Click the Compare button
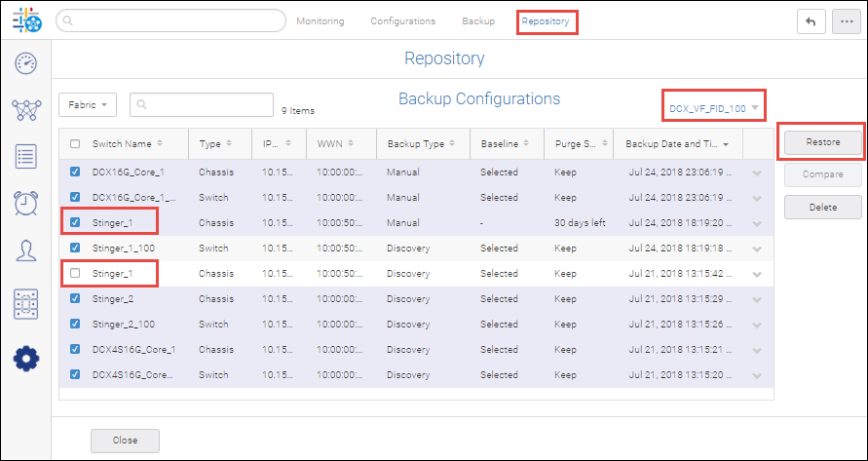 click(x=822, y=174)
